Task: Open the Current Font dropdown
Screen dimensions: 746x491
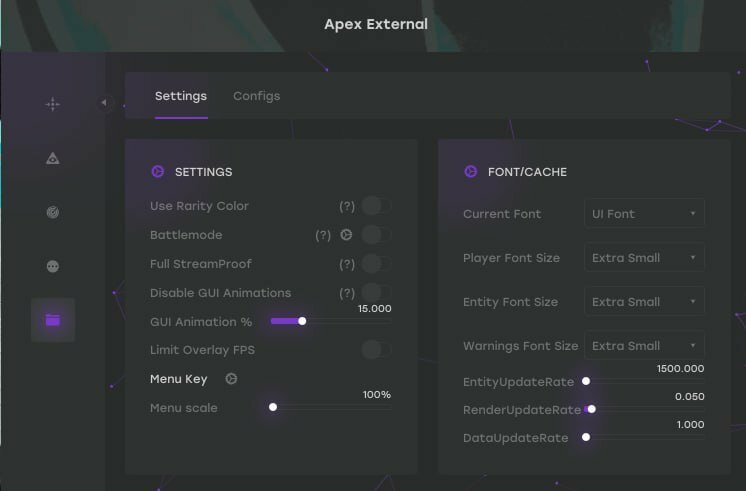Action: 644,214
